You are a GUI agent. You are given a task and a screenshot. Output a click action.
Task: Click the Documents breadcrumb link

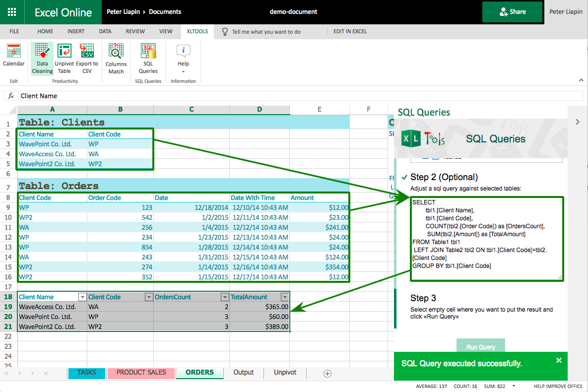coord(165,12)
